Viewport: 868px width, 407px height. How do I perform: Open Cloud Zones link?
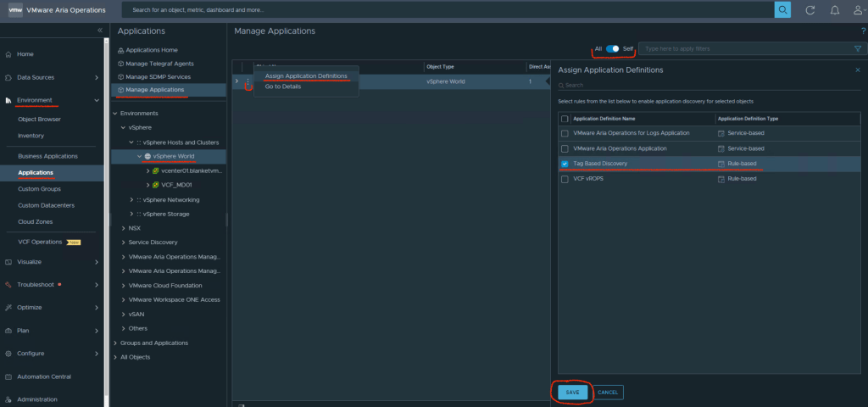click(x=36, y=221)
